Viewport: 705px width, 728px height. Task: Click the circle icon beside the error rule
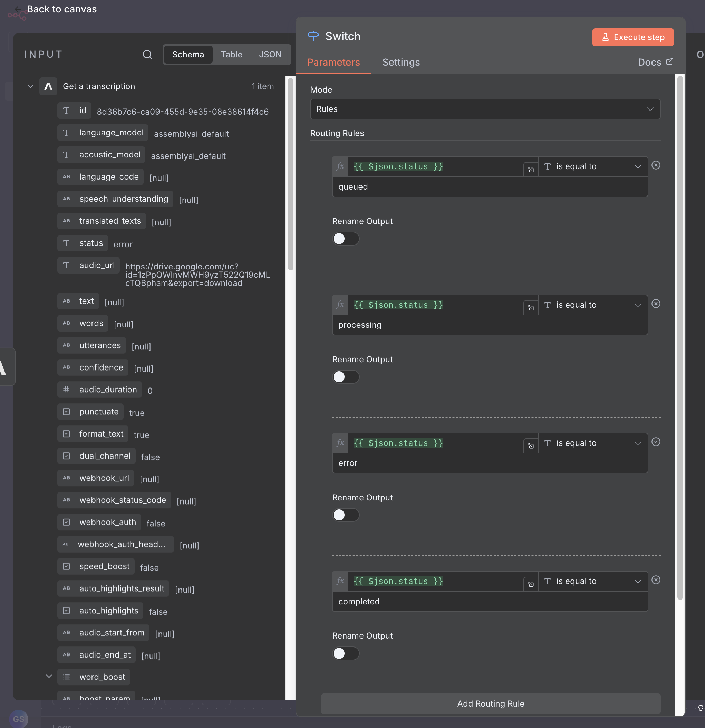pos(656,442)
